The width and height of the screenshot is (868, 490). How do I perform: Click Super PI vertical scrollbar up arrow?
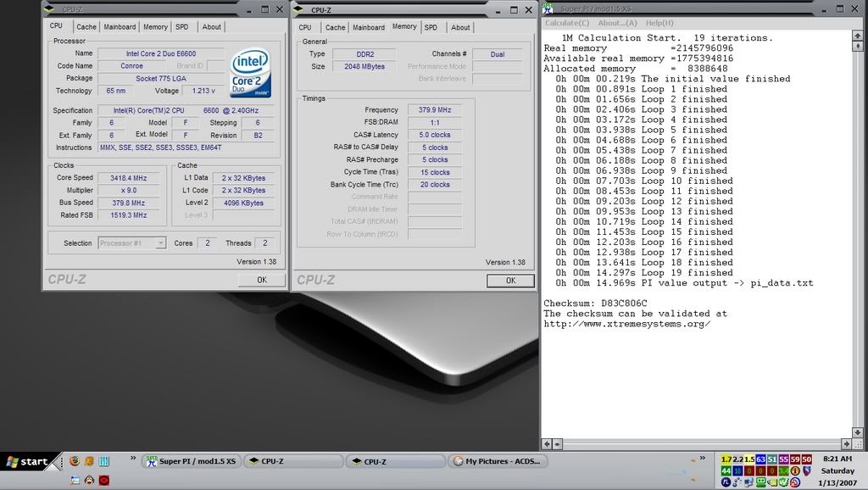(858, 36)
